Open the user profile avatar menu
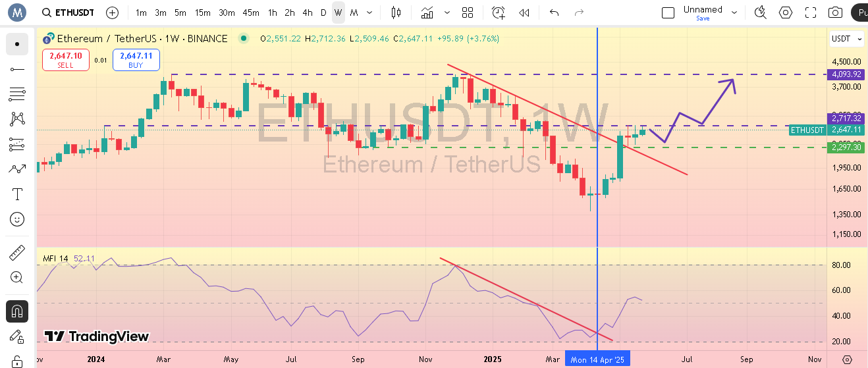This screenshot has height=368, width=868. [x=17, y=13]
